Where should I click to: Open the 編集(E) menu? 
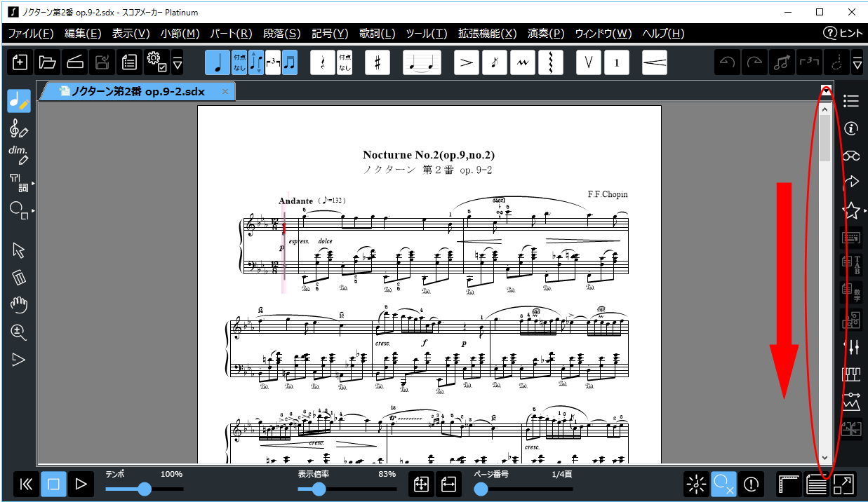83,34
